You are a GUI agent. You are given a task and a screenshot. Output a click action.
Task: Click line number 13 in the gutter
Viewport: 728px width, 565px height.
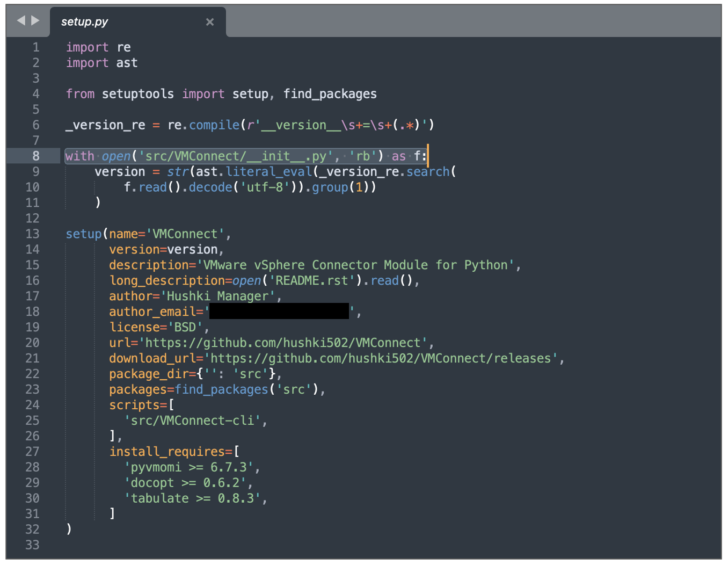click(x=32, y=234)
